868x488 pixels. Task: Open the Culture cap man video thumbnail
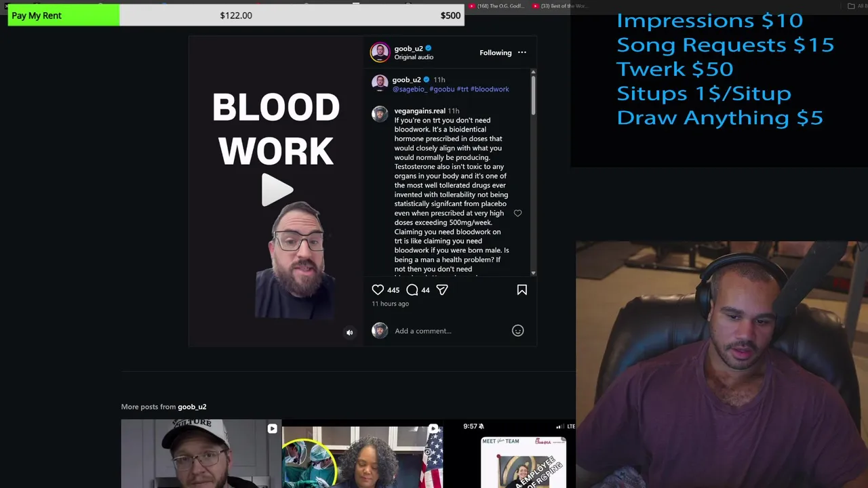(x=201, y=453)
